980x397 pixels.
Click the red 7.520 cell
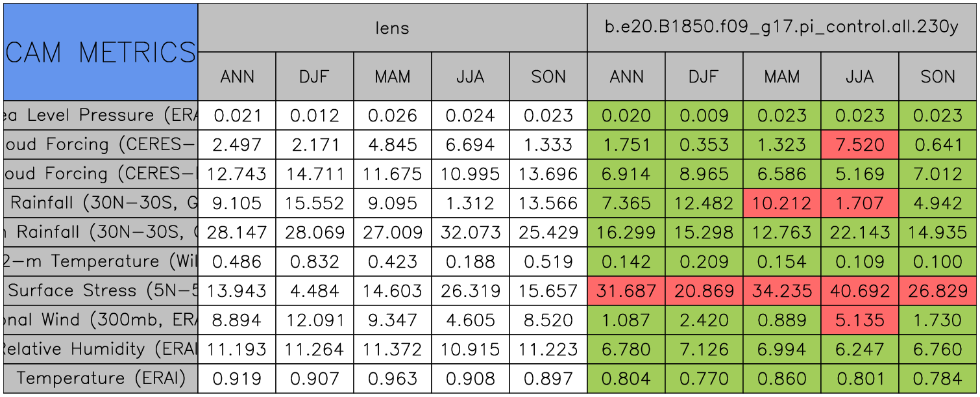[x=859, y=145]
